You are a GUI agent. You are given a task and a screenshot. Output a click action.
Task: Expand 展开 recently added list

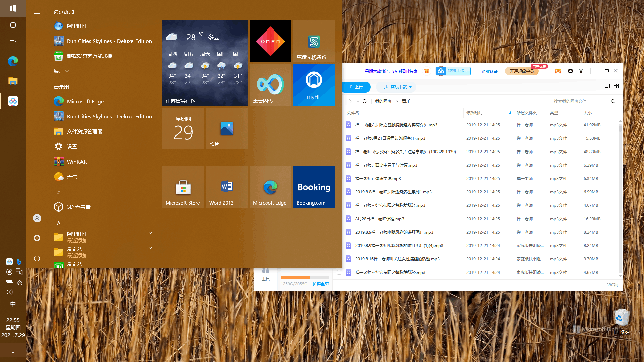tap(61, 71)
